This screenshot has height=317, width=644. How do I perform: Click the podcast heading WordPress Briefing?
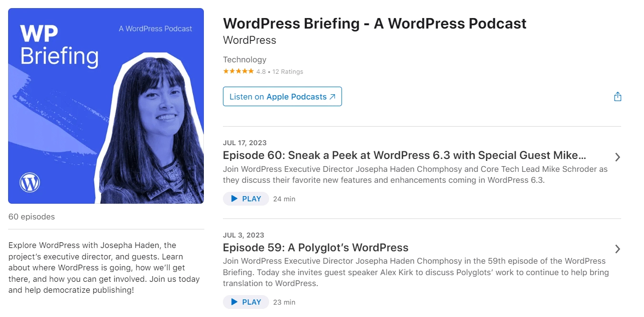(x=374, y=23)
